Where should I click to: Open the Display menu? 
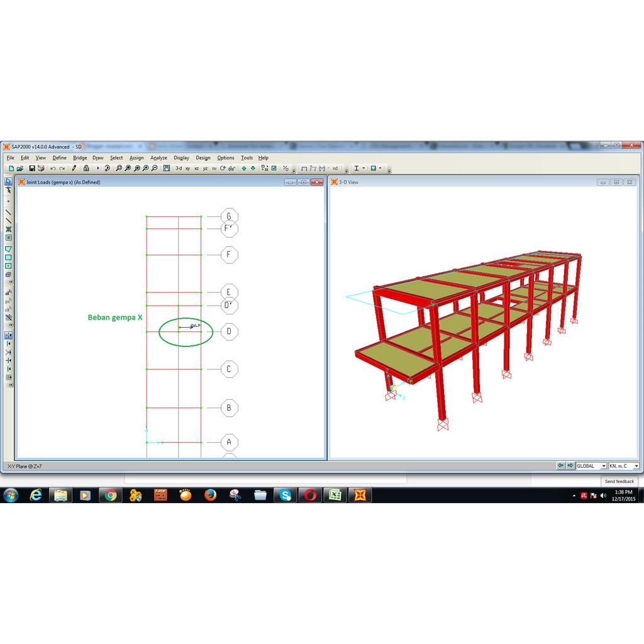181,158
